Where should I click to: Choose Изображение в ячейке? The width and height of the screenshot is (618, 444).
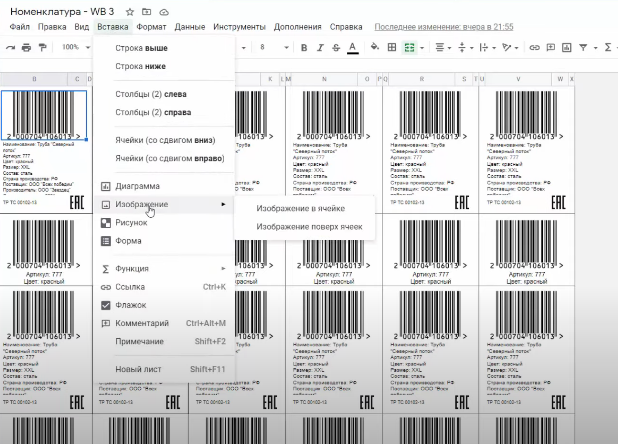coord(304,208)
